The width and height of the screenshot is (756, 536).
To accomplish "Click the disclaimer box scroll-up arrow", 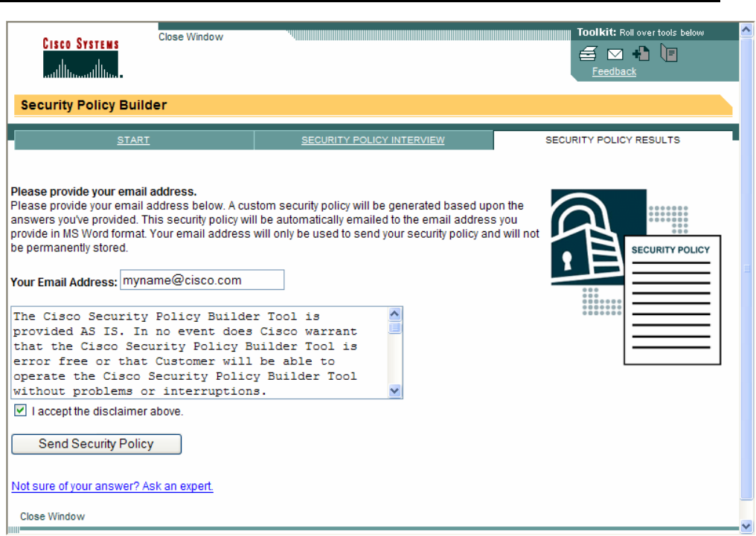I will click(x=395, y=314).
